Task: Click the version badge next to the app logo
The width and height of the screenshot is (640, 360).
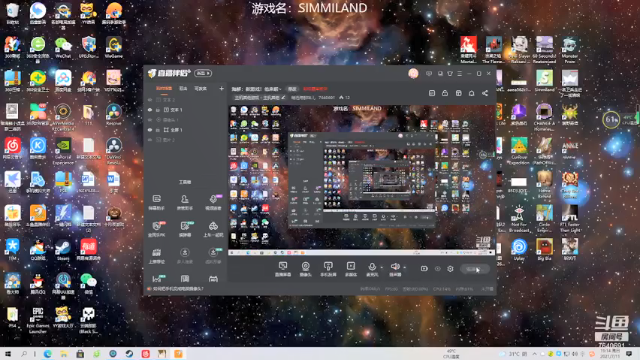Action: pyautogui.click(x=203, y=73)
